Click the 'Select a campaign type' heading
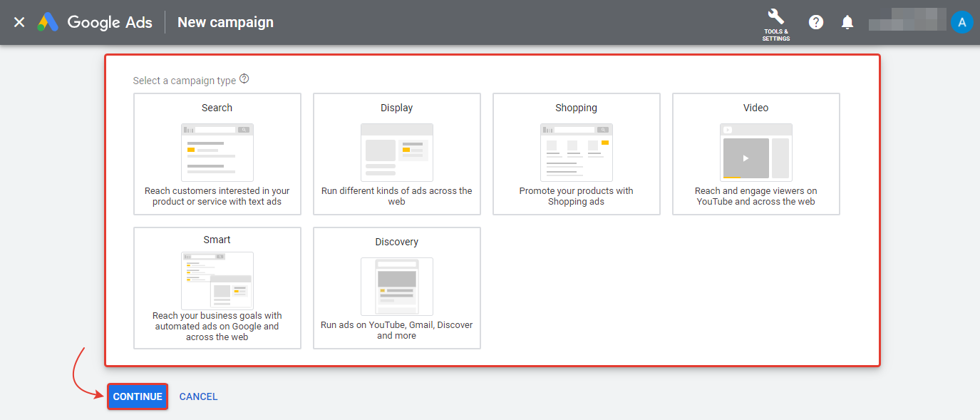 (185, 81)
